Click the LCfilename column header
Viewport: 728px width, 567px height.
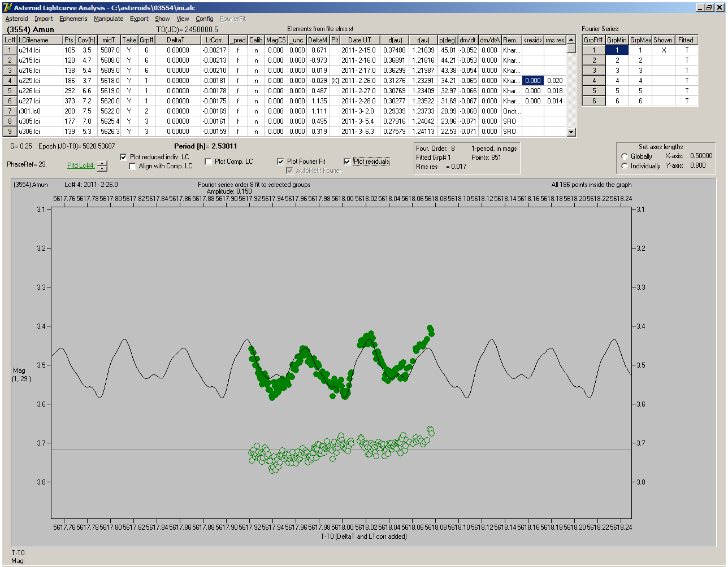pos(40,40)
